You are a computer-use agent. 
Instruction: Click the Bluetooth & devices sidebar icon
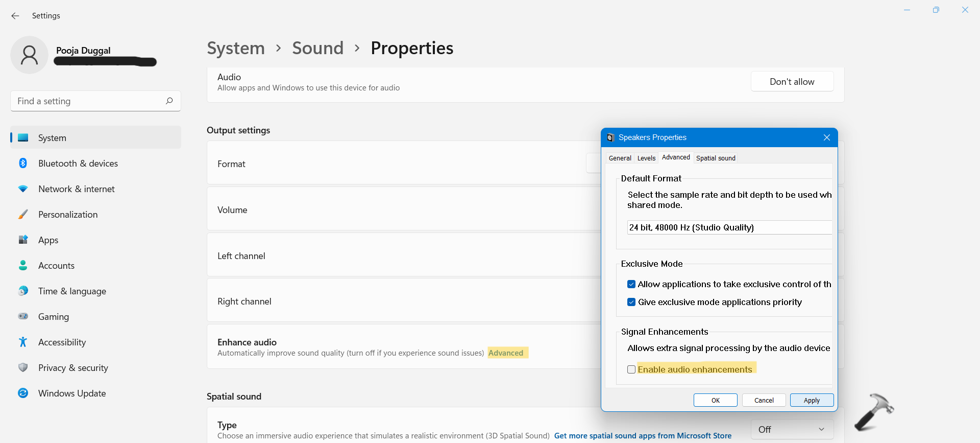(23, 163)
